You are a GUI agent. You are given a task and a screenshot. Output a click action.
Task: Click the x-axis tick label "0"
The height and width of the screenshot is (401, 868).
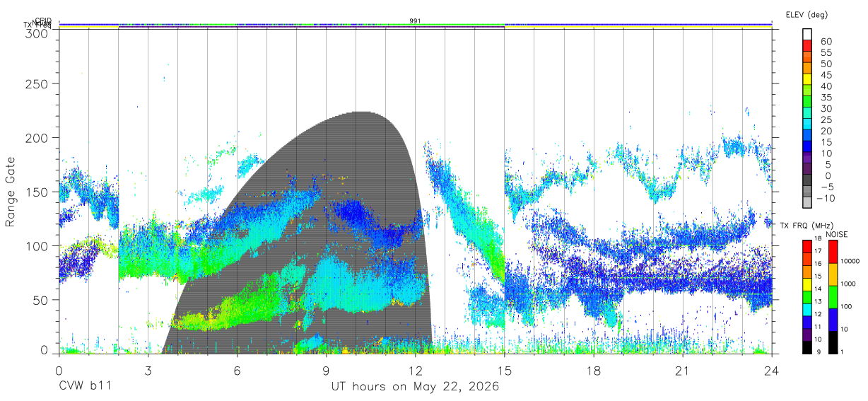coord(59,371)
